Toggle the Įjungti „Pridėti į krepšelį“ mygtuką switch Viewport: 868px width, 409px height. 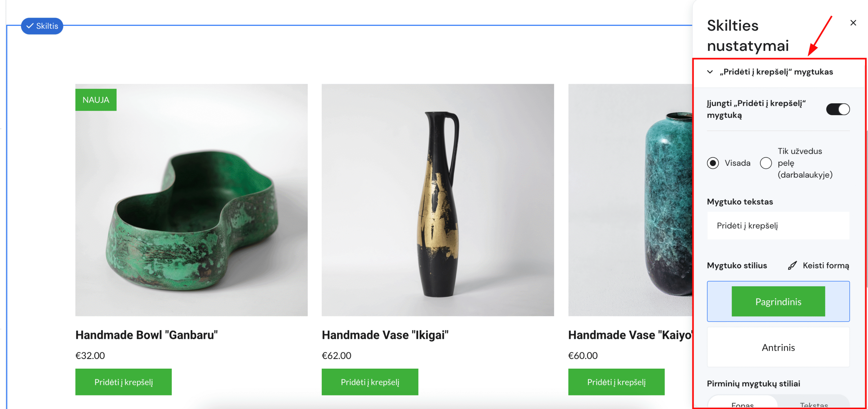coord(837,109)
